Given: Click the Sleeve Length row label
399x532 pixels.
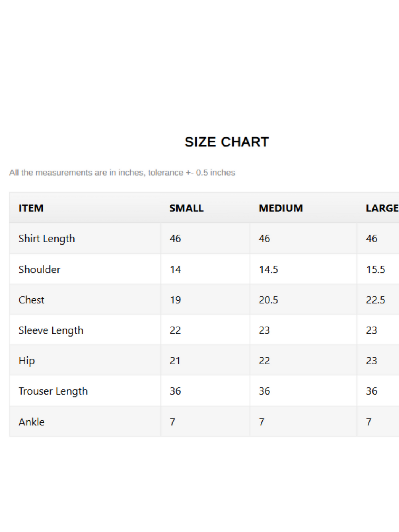Looking at the screenshot, I should coord(51,330).
